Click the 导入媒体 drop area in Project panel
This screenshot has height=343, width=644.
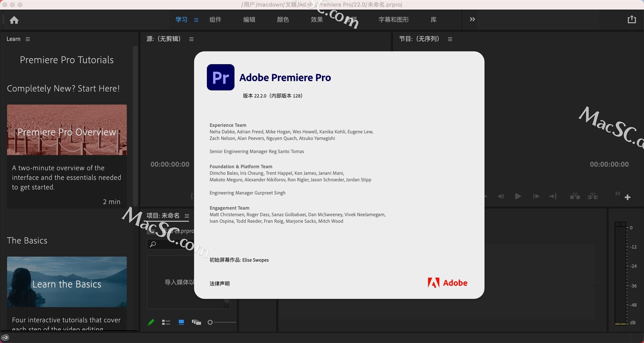pyautogui.click(x=179, y=282)
